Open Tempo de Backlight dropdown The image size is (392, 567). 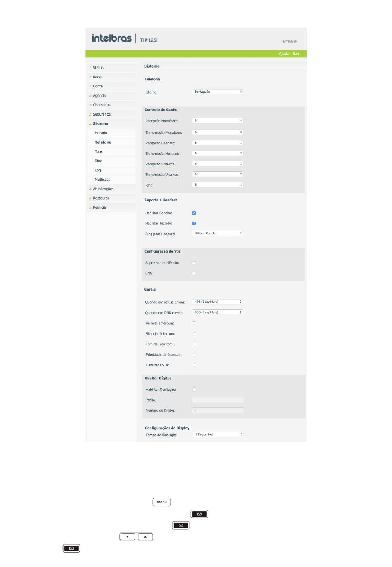(218, 435)
